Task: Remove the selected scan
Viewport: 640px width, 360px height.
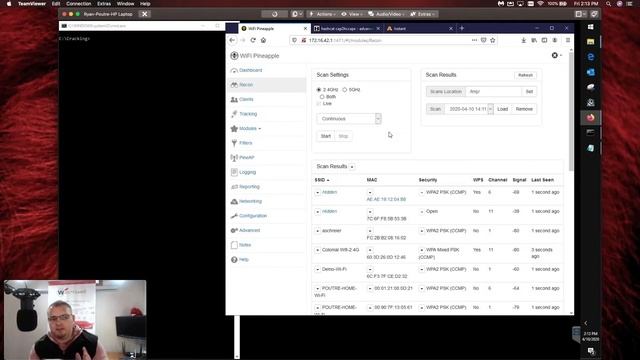Action: pyautogui.click(x=524, y=109)
